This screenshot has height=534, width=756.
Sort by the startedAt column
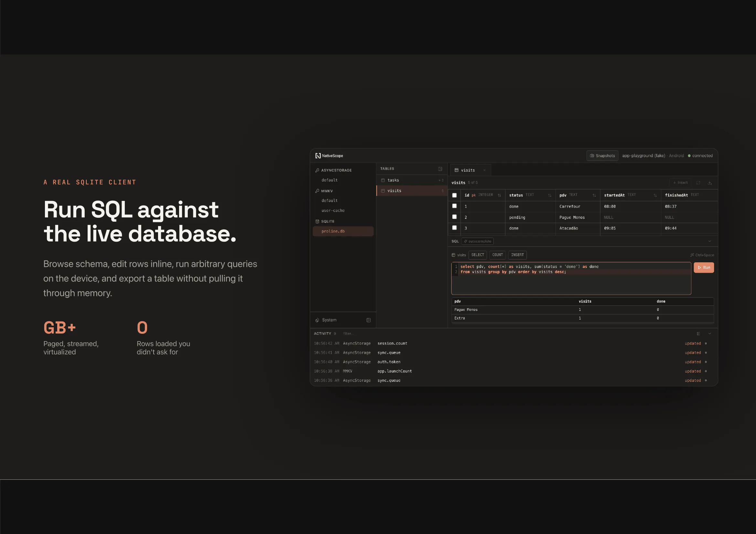coord(655,195)
